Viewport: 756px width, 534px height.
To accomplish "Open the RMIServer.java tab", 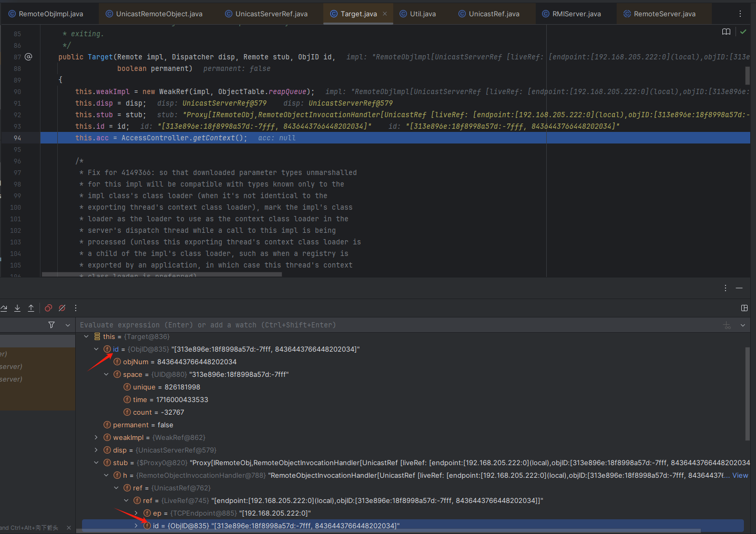I will coord(571,14).
